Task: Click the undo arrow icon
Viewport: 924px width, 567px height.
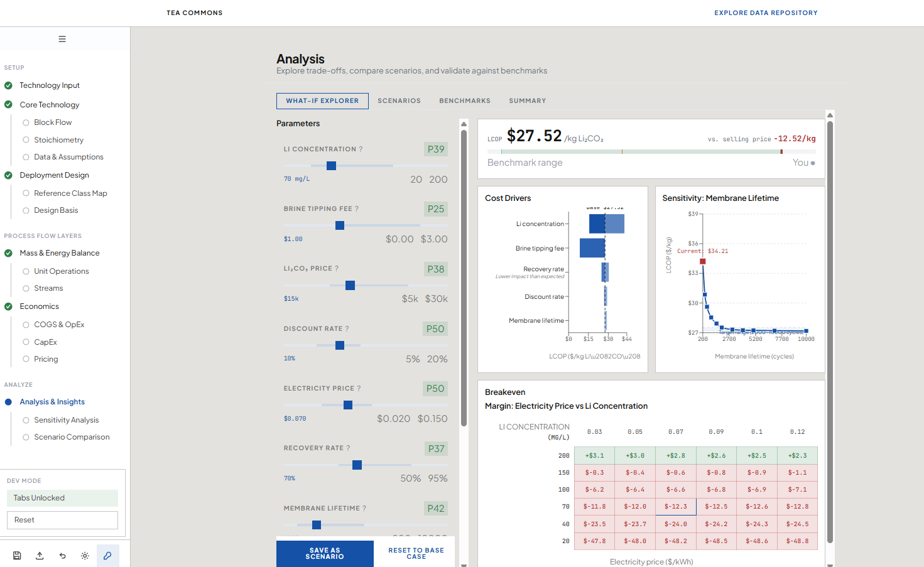Action: 62,556
